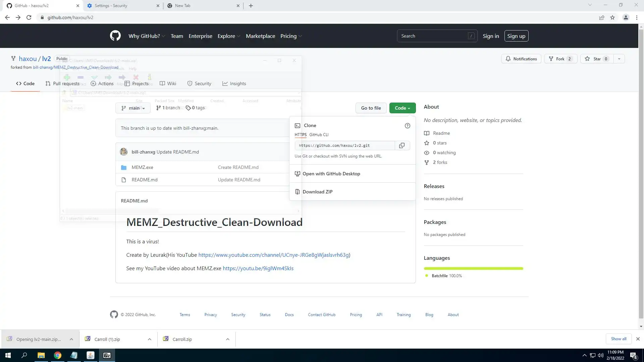Viewport: 644px width, 362px height.
Task: Focus the GitHub search field
Action: (433, 36)
